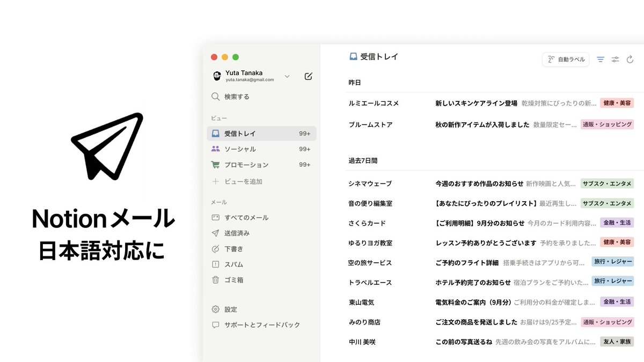Screen dimensions: 644x362
Task: Click 金融・生活 label on さくらカード row
Action: coord(617,223)
